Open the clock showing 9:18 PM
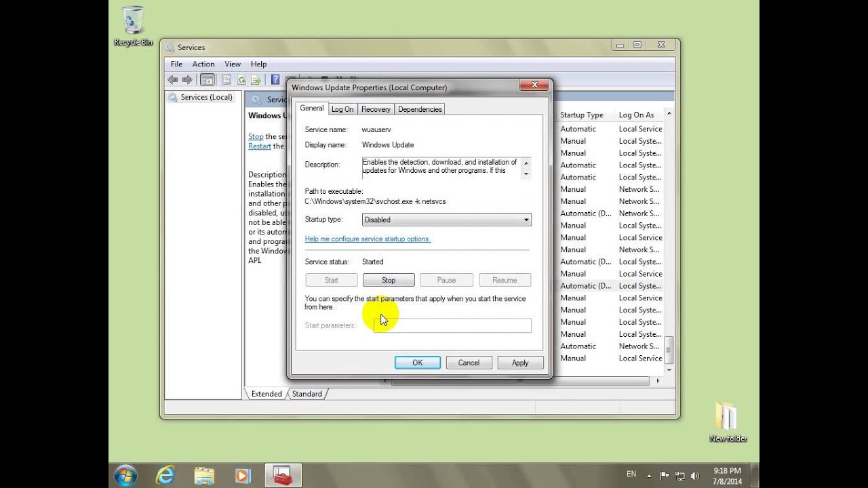The image size is (868, 488). 727,475
